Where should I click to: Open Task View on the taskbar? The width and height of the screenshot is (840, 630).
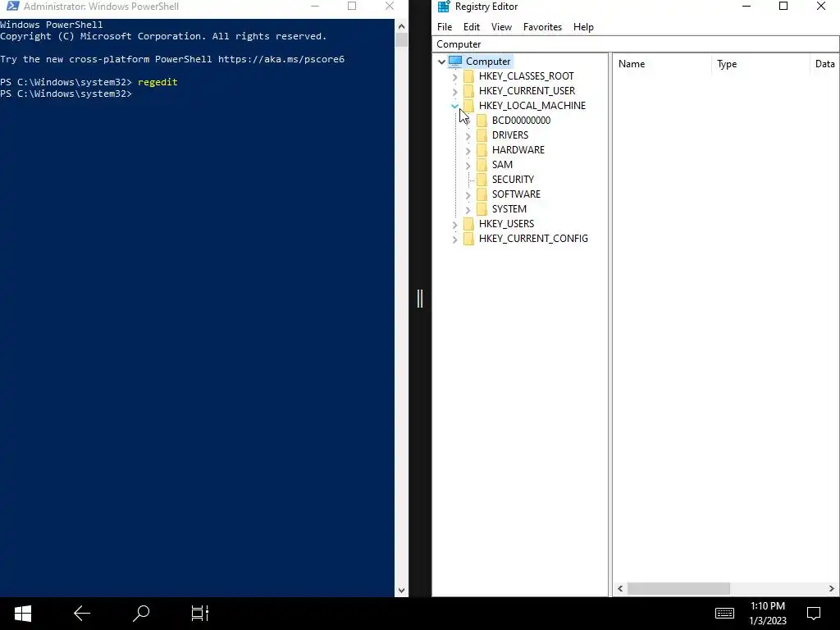point(200,614)
